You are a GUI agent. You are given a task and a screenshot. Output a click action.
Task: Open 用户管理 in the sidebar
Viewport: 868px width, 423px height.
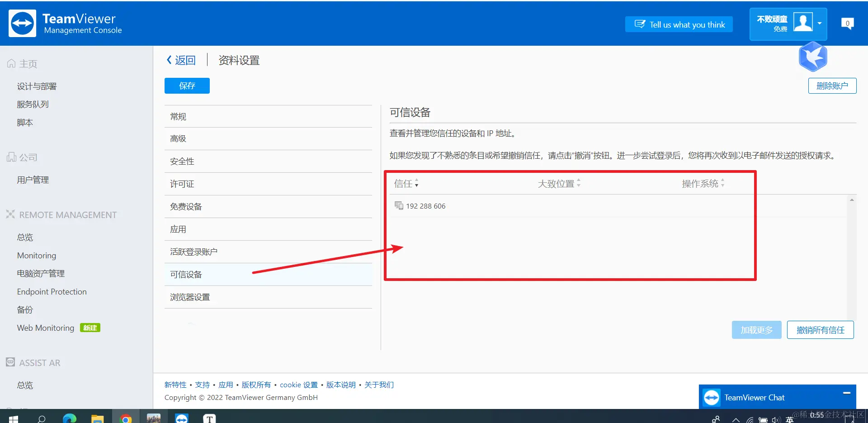pyautogui.click(x=33, y=180)
